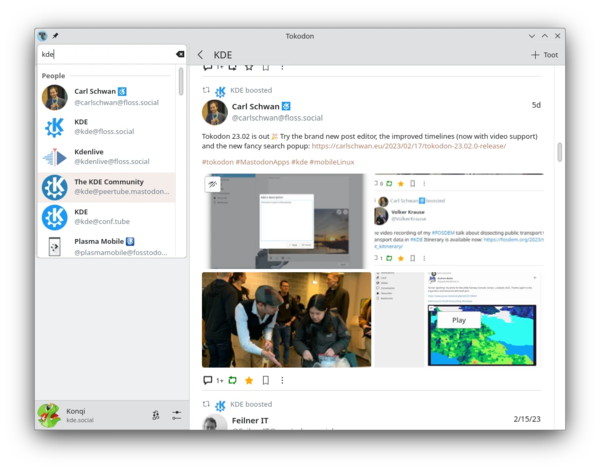Select Kdenlive from search results
The height and width of the screenshot is (471, 600).
coord(105,157)
